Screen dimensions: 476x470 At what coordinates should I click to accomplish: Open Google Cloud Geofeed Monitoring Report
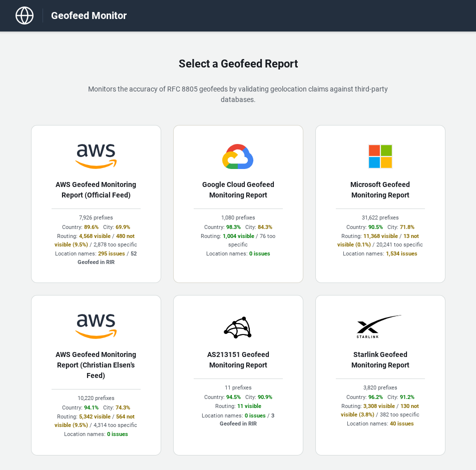click(238, 190)
